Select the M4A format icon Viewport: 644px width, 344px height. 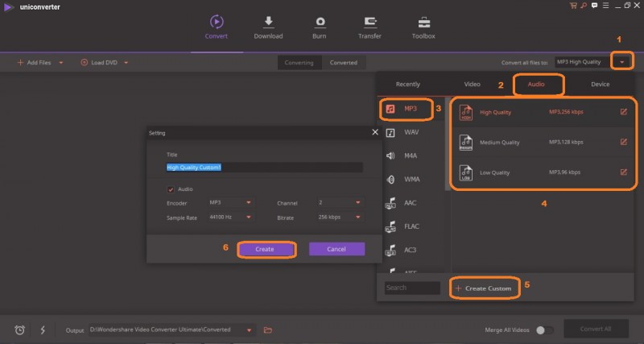pyautogui.click(x=390, y=155)
